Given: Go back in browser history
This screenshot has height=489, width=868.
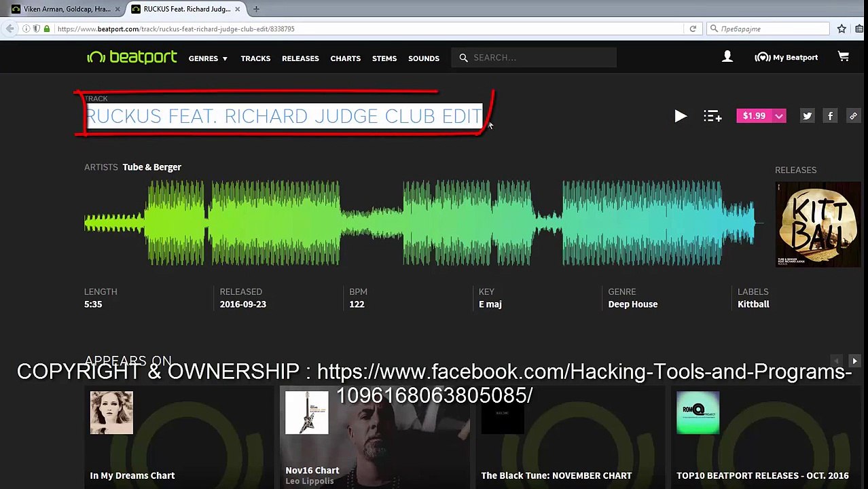Looking at the screenshot, I should click(x=10, y=29).
